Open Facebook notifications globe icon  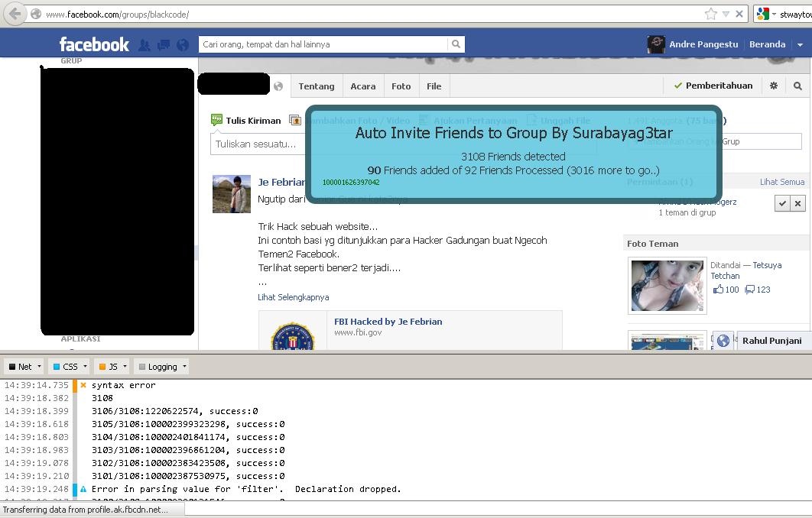[x=182, y=45]
